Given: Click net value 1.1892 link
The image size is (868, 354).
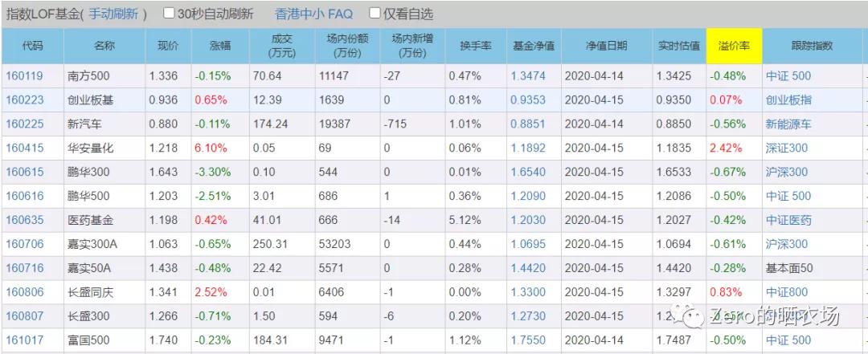Looking at the screenshot, I should [x=528, y=148].
